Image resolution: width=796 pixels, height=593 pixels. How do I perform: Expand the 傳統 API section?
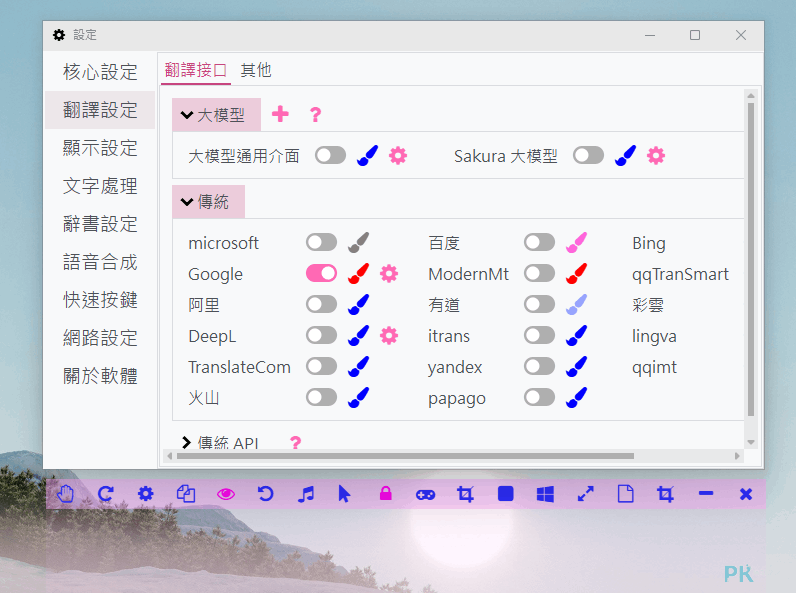click(220, 443)
